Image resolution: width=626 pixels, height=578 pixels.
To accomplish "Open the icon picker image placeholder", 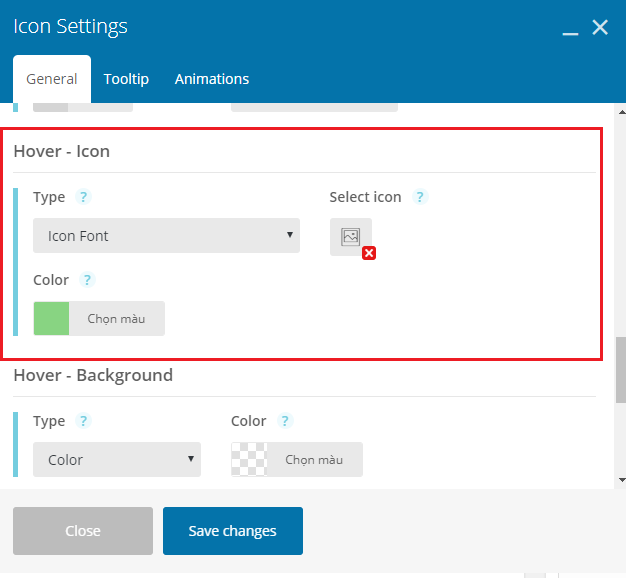I will 351,237.
